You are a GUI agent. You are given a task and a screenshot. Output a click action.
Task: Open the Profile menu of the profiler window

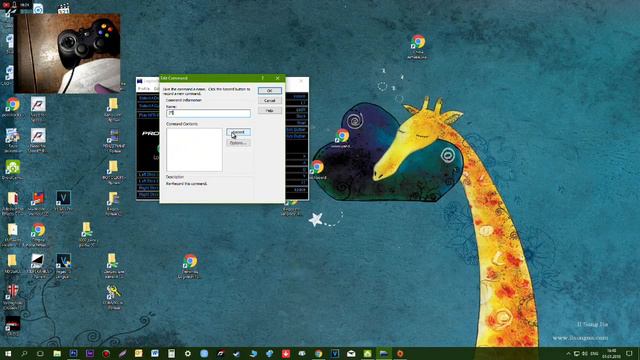(143, 89)
